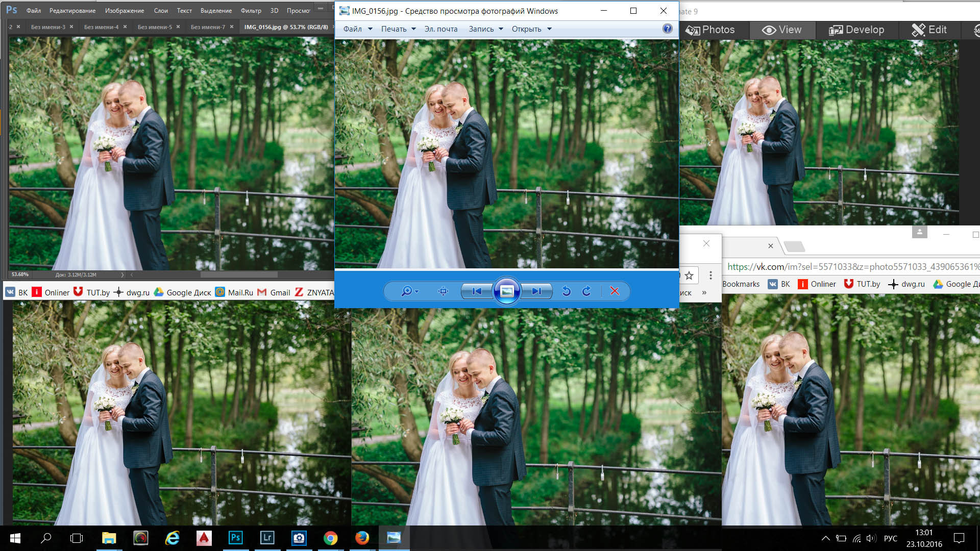Go to previous photo in Windows viewer
The width and height of the screenshot is (980, 551).
tap(477, 291)
